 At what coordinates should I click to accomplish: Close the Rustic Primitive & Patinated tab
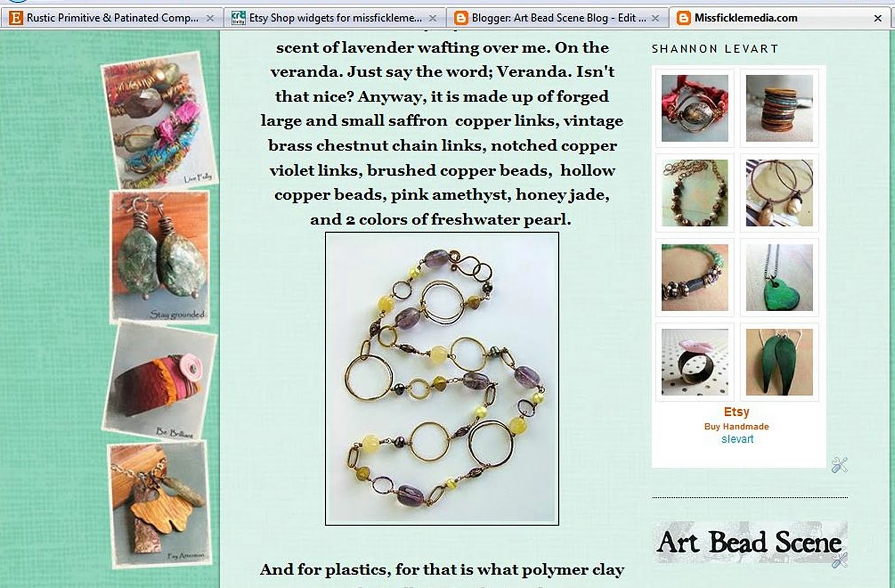coord(210,18)
